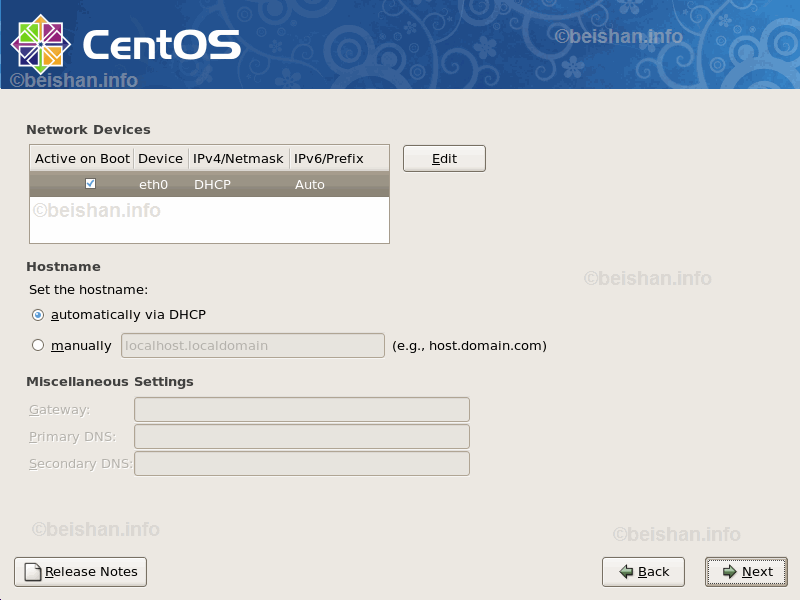
Task: Sort by Active on Boot column header
Action: tap(82, 159)
